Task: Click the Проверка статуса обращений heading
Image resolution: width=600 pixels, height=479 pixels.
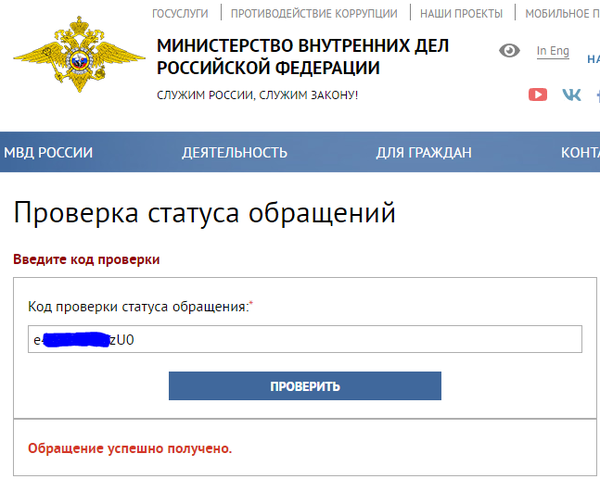Action: point(205,213)
